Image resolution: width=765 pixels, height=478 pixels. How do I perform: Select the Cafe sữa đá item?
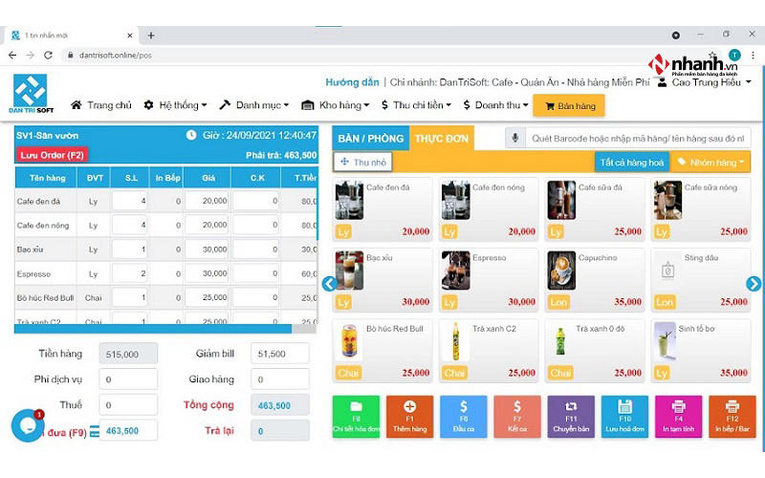pyautogui.click(x=594, y=209)
